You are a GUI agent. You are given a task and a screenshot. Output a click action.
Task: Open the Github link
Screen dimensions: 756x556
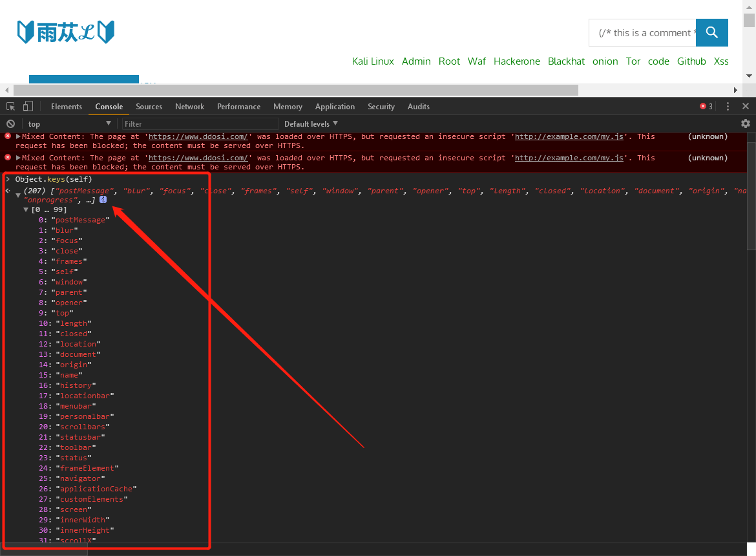pyautogui.click(x=691, y=61)
